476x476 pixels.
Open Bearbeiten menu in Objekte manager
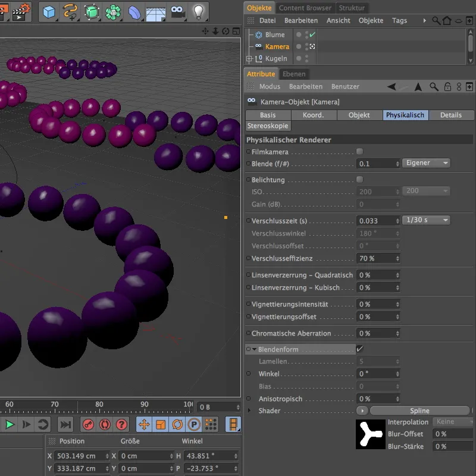301,21
